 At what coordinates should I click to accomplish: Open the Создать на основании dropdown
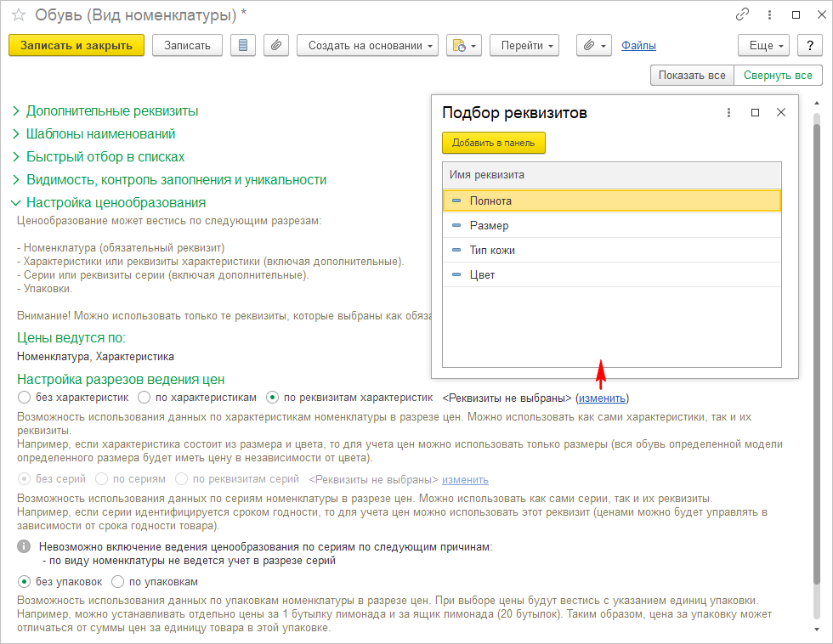click(367, 46)
